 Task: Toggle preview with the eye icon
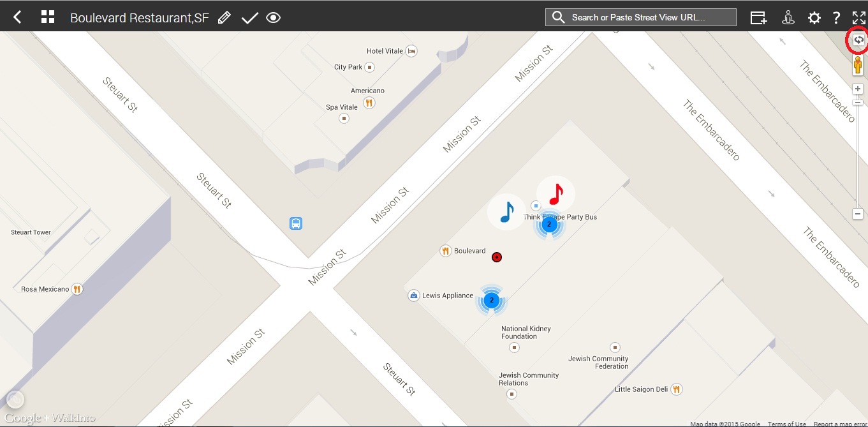[x=274, y=17]
